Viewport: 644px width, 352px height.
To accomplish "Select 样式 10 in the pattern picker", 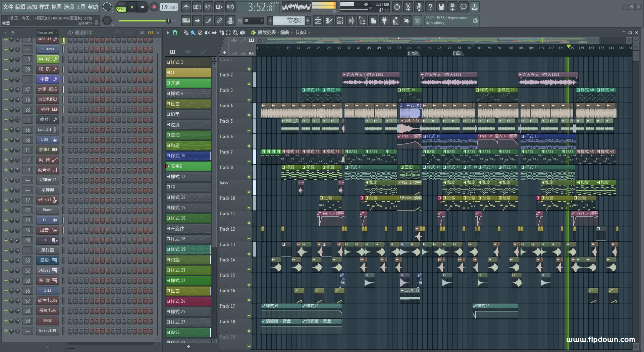I will pyautogui.click(x=189, y=156).
